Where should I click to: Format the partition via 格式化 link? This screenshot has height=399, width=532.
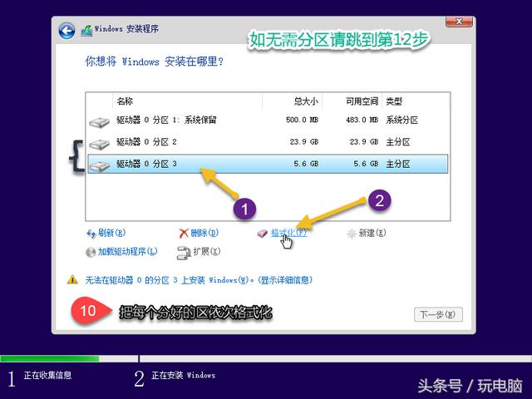click(x=288, y=234)
